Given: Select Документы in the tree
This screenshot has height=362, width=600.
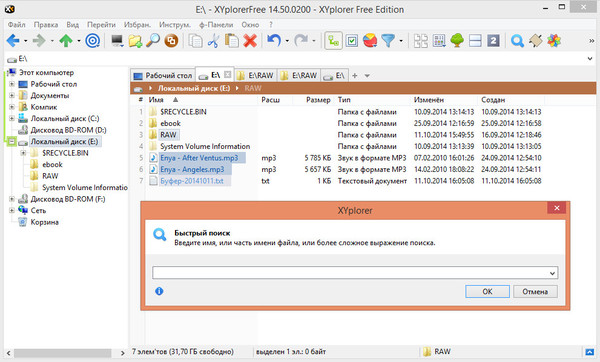Looking at the screenshot, I should 50,96.
